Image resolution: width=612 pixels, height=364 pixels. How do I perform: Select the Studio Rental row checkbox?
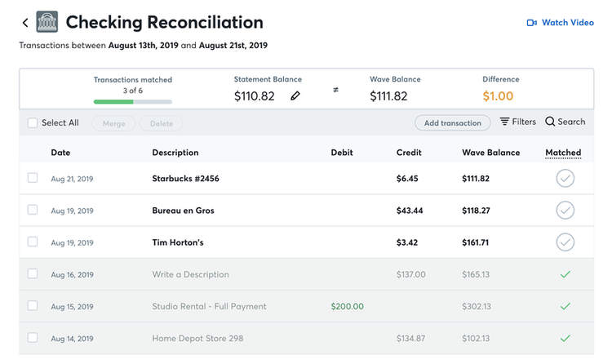33,306
